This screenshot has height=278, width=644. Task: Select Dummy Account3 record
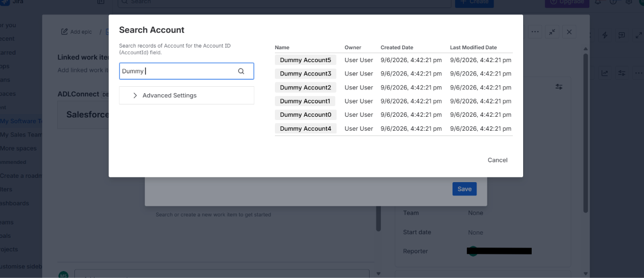pyautogui.click(x=305, y=73)
